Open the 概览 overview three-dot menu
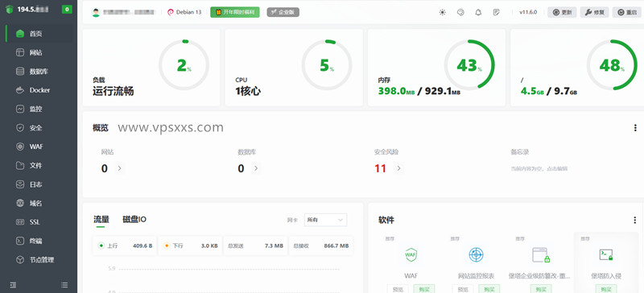This screenshot has width=644, height=293. 635,128
